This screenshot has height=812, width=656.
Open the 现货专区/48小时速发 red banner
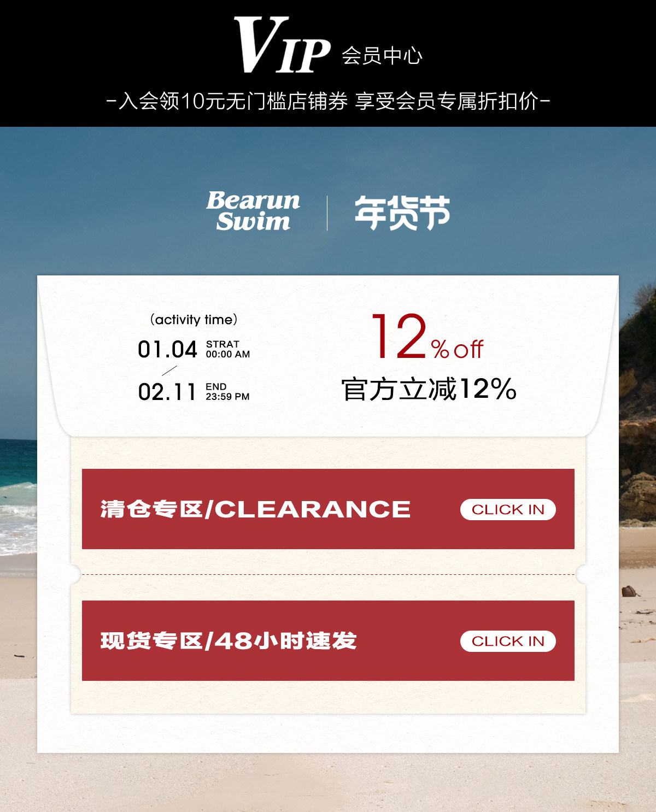pos(328,640)
